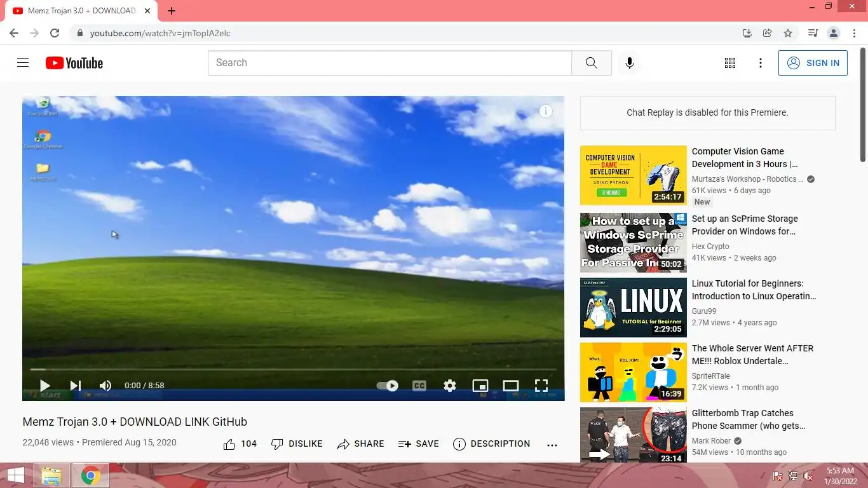Click the address bar URL

tap(160, 33)
